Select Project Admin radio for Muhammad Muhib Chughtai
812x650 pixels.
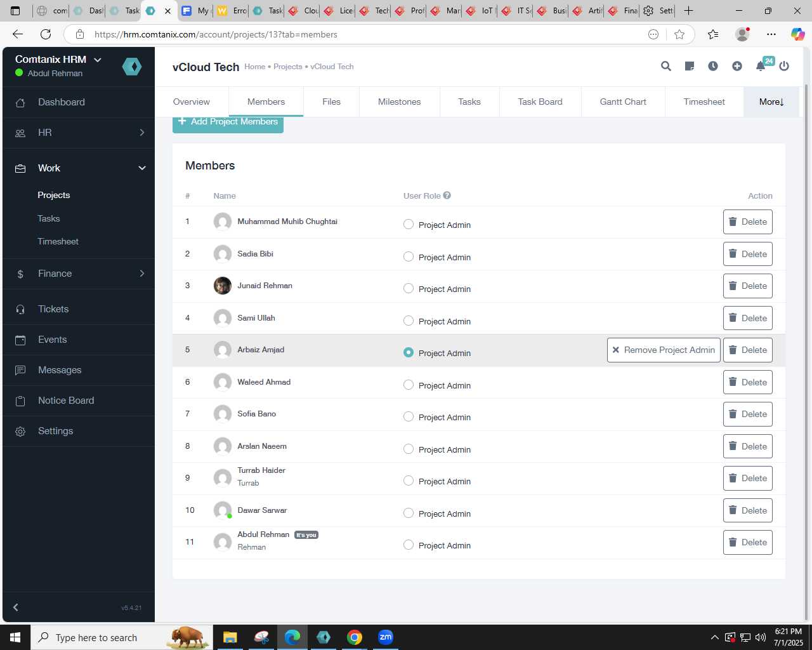tap(409, 224)
